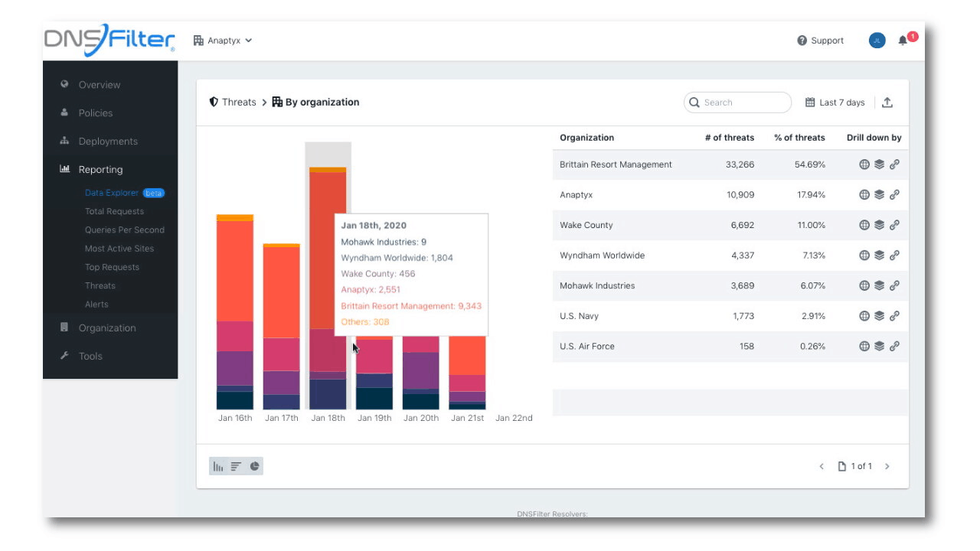Viewport: 980px width, 551px height.
Task: Click link drill-down icon in Anaptyx row
Action: click(894, 194)
